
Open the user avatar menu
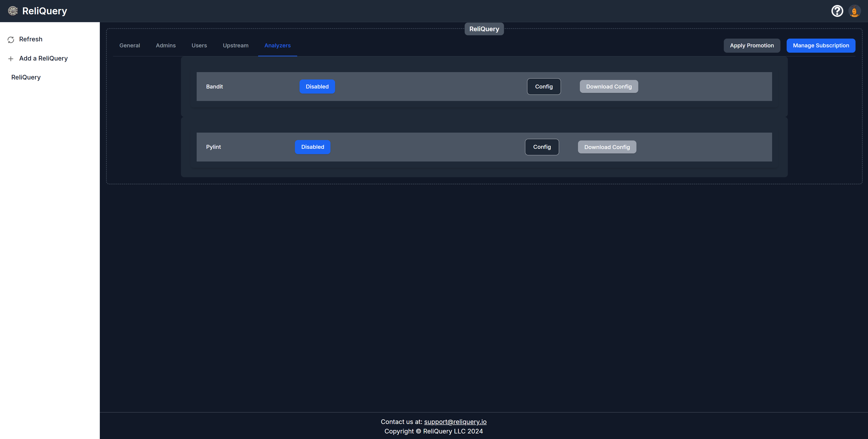854,11
